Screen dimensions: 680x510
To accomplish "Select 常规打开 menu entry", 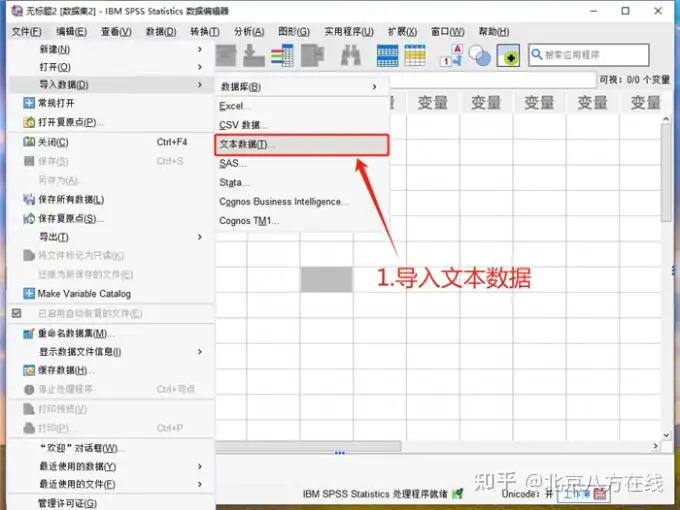I will pos(111,103).
